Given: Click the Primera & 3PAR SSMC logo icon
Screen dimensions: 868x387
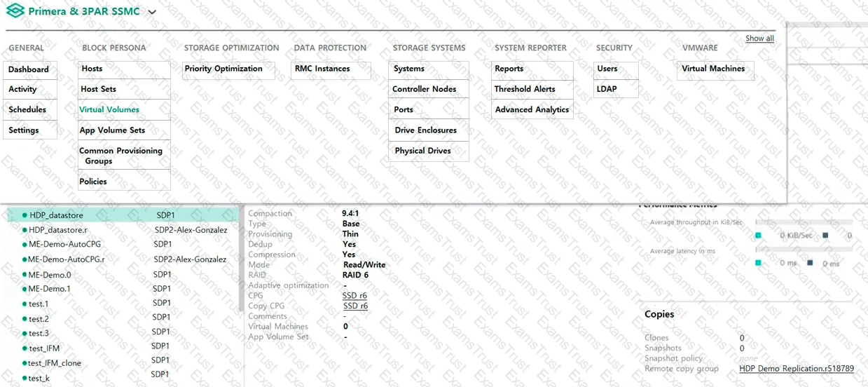Looking at the screenshot, I should 15,11.
